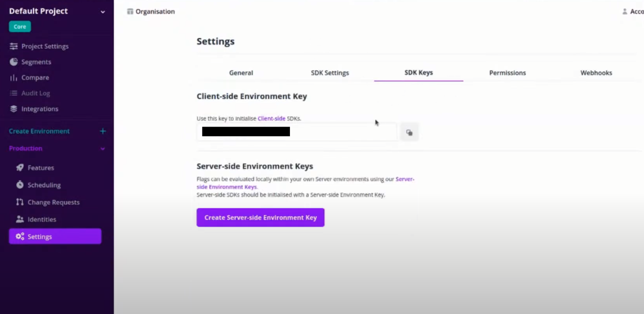Click the plus icon beside Create Environment
This screenshot has height=314, width=644.
tap(103, 131)
